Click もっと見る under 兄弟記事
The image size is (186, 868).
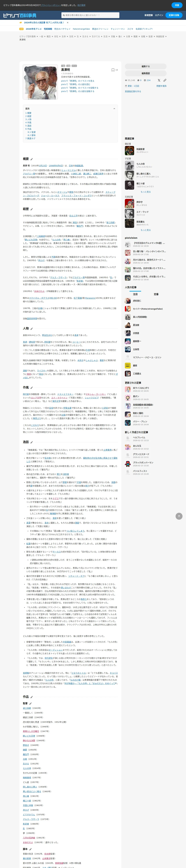point(146,230)
